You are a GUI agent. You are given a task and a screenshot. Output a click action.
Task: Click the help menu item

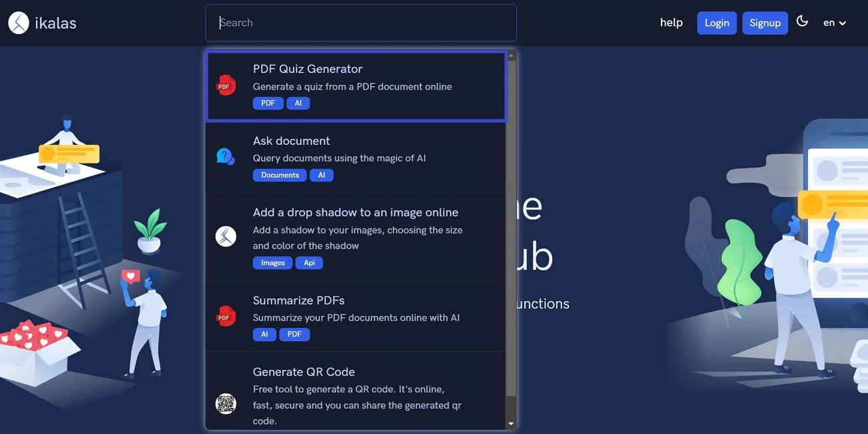click(x=671, y=22)
